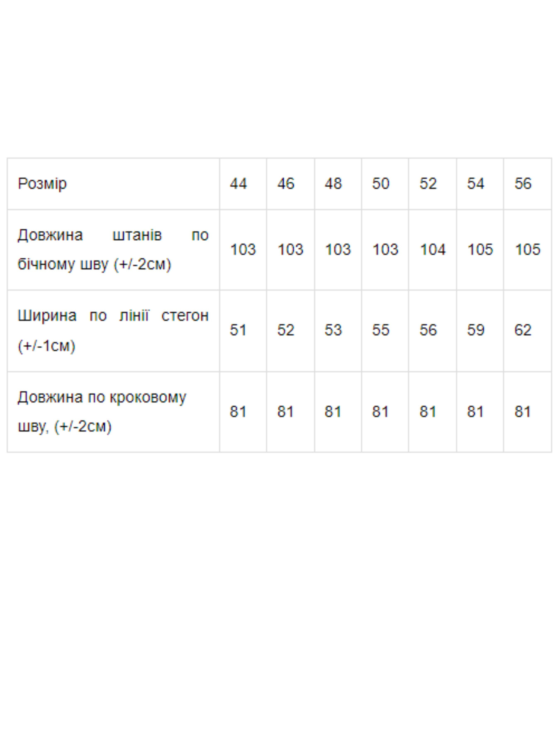The width and height of the screenshot is (560, 747).
Task: Click hip width value 53
Action: click(333, 330)
